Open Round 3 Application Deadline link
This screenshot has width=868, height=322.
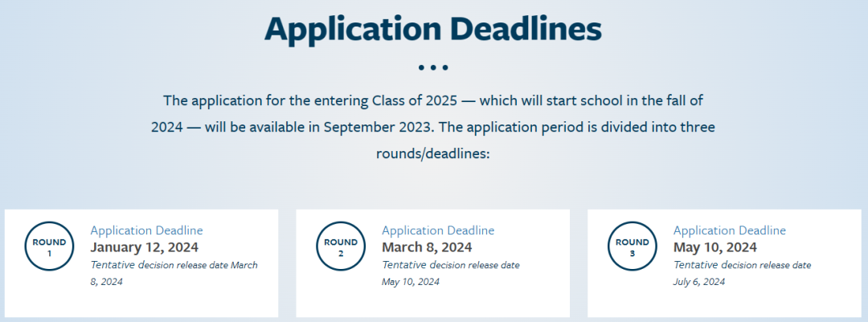coord(730,230)
